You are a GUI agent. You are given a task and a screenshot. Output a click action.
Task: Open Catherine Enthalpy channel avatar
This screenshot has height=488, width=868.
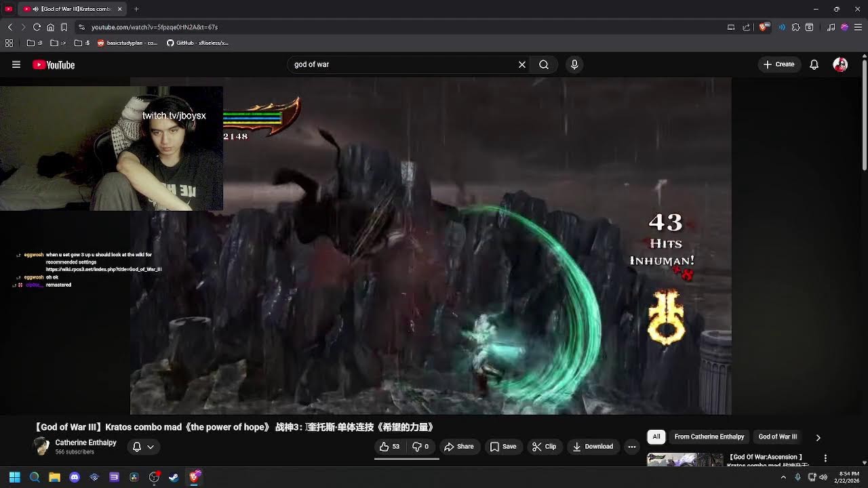point(41,447)
